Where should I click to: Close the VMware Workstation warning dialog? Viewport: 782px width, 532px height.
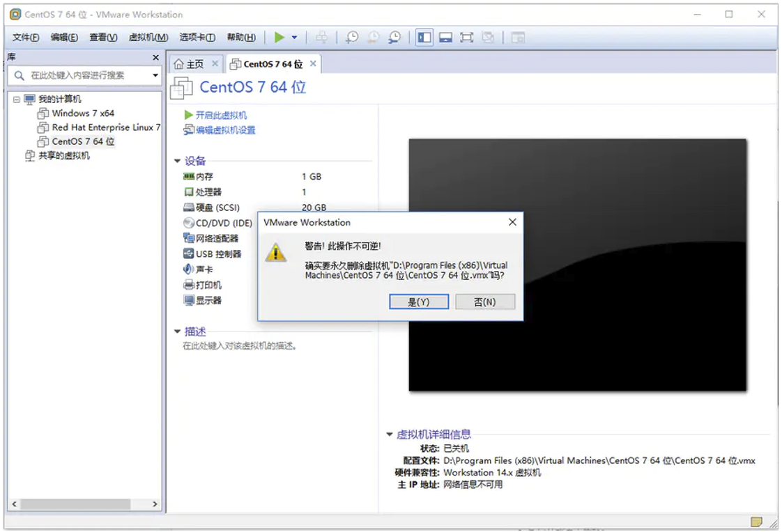pos(512,222)
